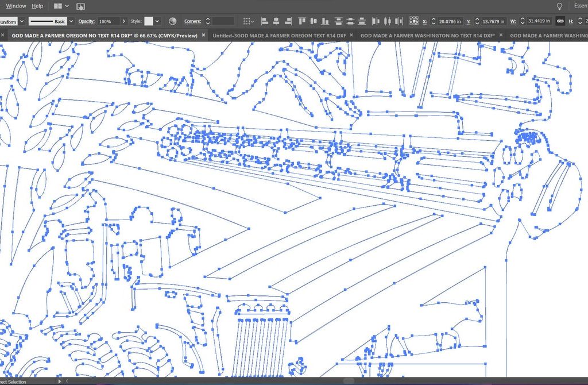Click the vertical distribute center icon

click(350, 21)
